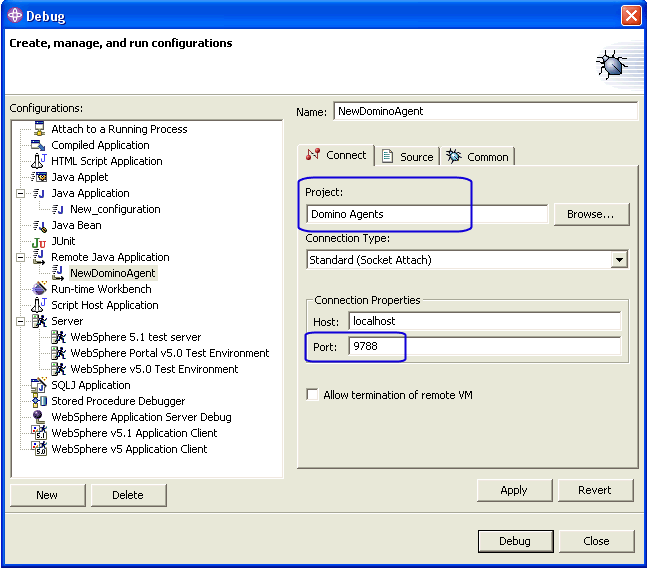Click the JUnit icon
The image size is (647, 568).
coord(39,242)
